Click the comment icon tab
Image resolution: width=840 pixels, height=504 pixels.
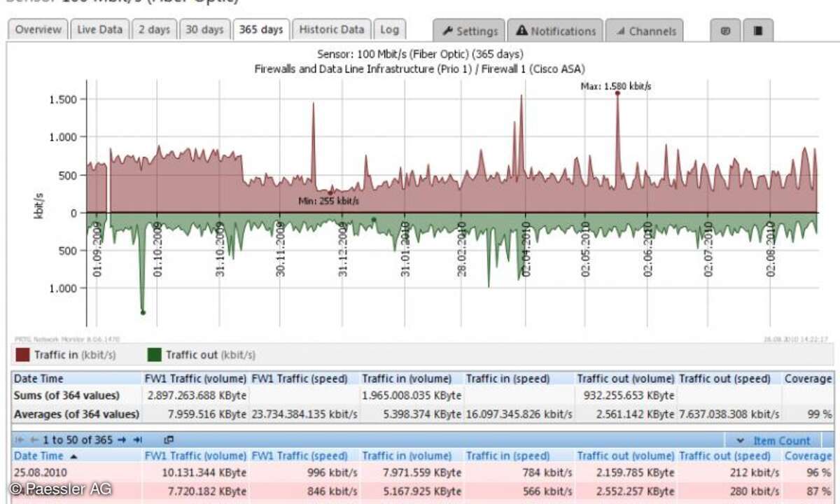point(726,31)
